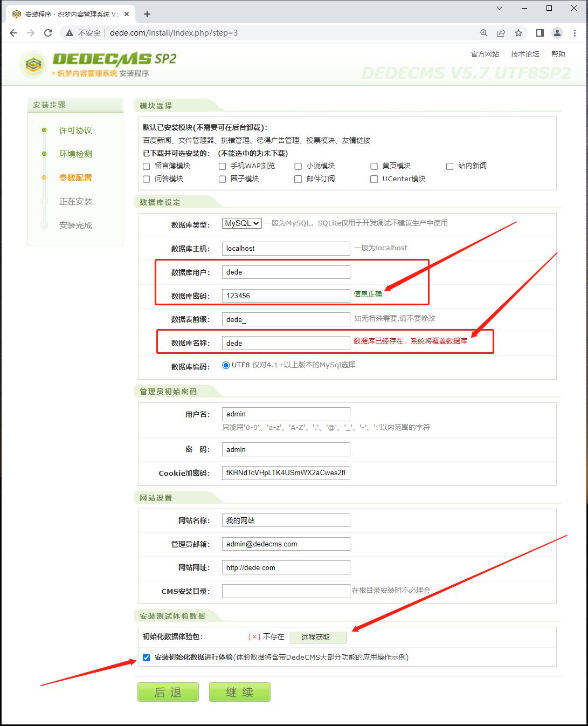Check the 圈子模块 checkbox

[x=222, y=179]
